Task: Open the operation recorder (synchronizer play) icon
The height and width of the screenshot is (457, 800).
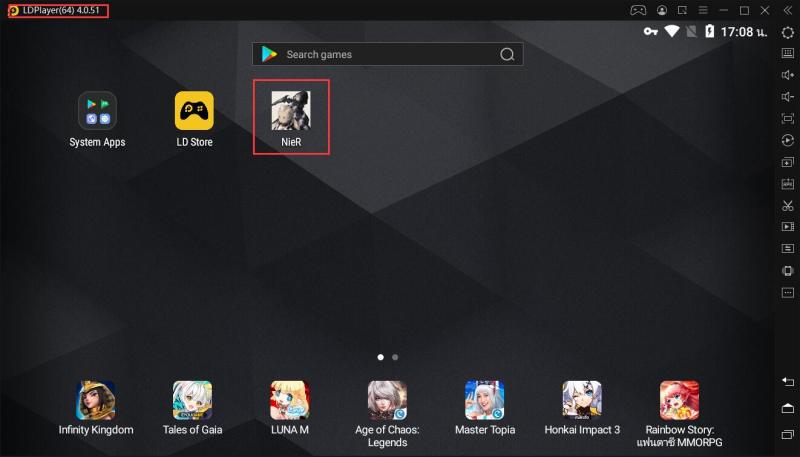Action: (x=788, y=140)
